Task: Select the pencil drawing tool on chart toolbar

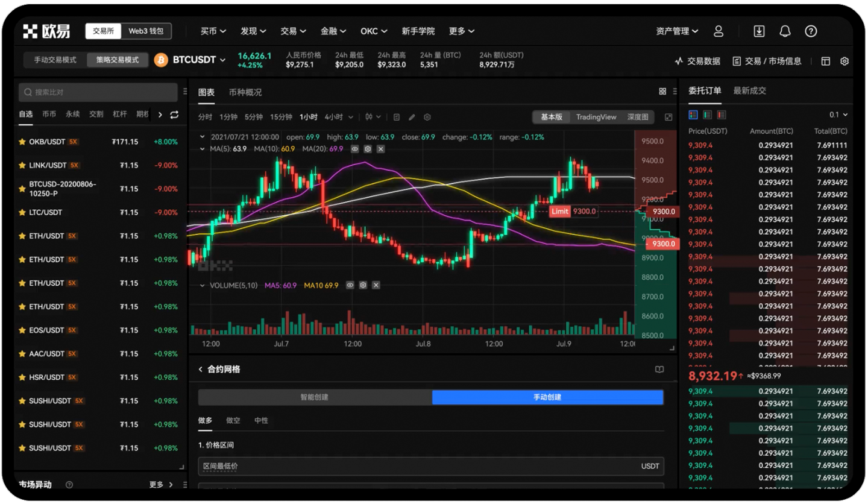Action: click(x=412, y=117)
